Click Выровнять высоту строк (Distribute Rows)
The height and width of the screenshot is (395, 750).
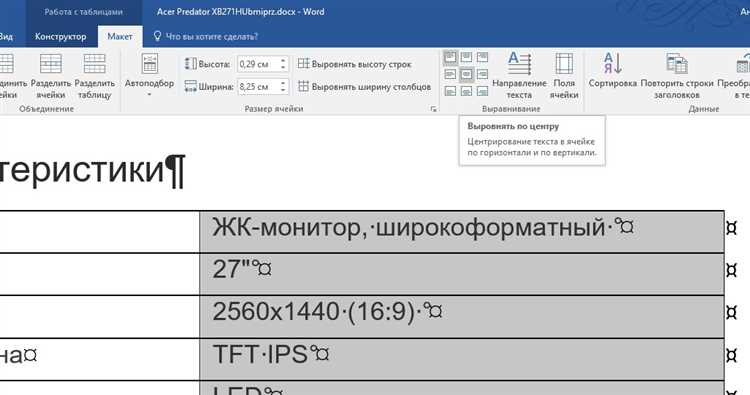click(354, 64)
